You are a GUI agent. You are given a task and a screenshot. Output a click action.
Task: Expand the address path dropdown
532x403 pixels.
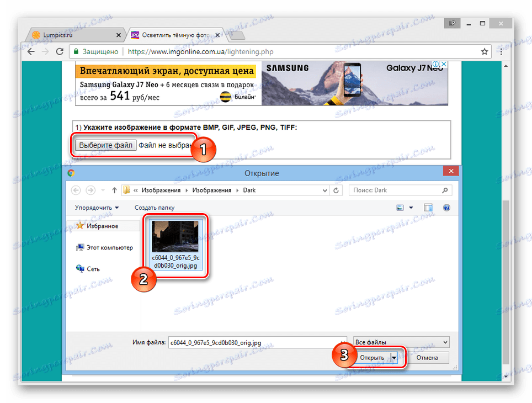324,190
